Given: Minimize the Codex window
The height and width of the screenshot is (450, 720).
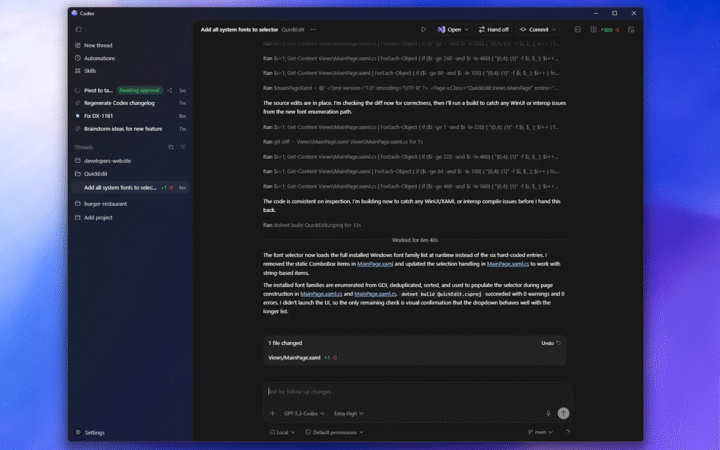Looking at the screenshot, I should click(596, 13).
